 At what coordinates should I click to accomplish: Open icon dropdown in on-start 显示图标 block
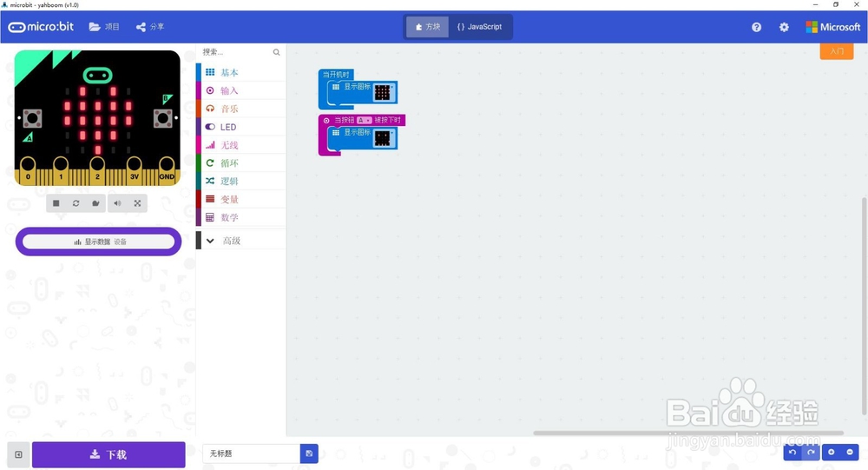(383, 92)
